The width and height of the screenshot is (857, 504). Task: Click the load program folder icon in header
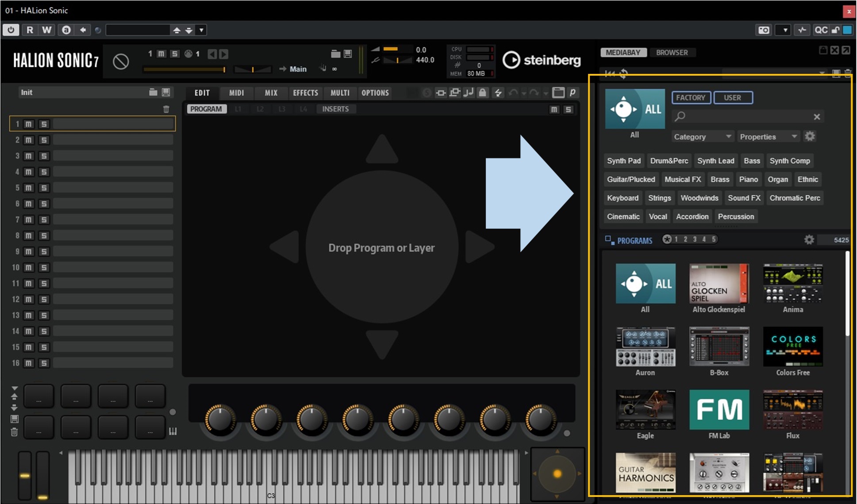(336, 54)
